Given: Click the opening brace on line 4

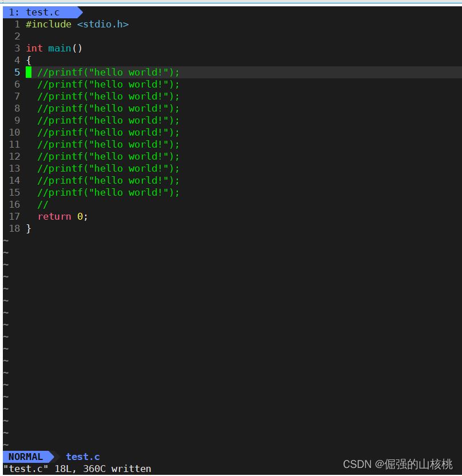Looking at the screenshot, I should tap(29, 61).
